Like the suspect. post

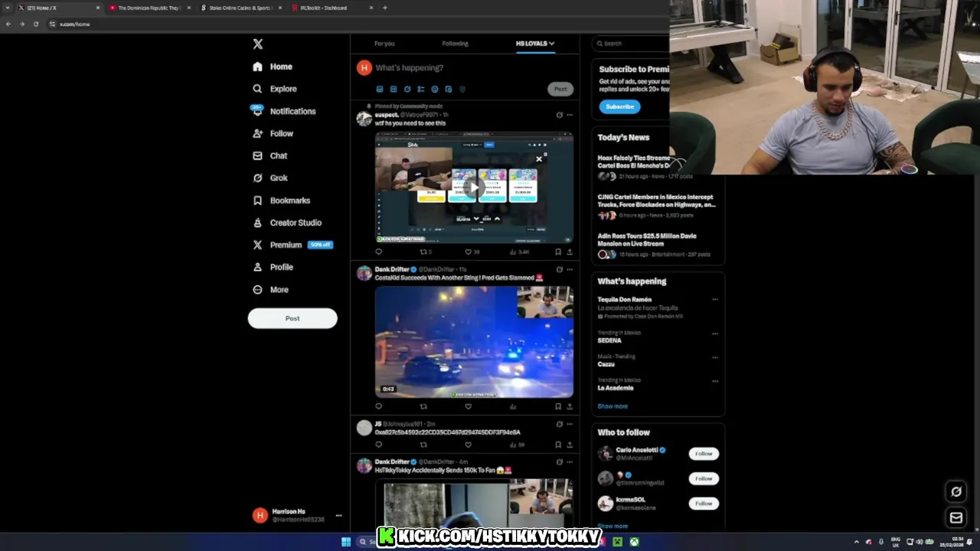(469, 252)
